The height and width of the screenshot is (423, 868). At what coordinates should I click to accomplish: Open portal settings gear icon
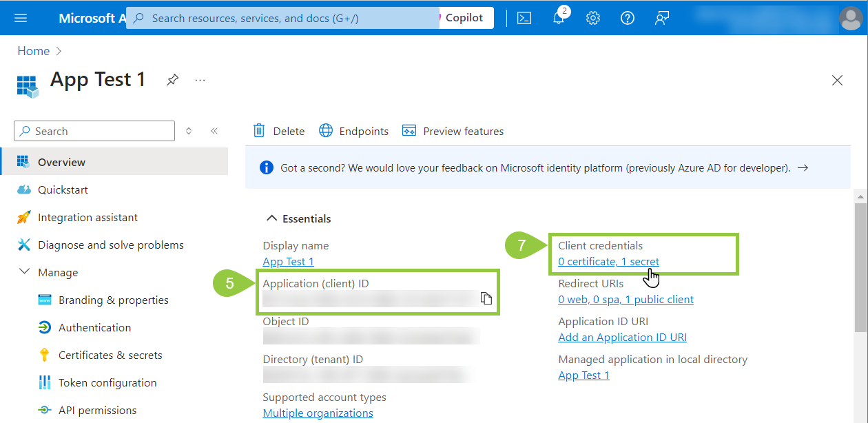(593, 18)
